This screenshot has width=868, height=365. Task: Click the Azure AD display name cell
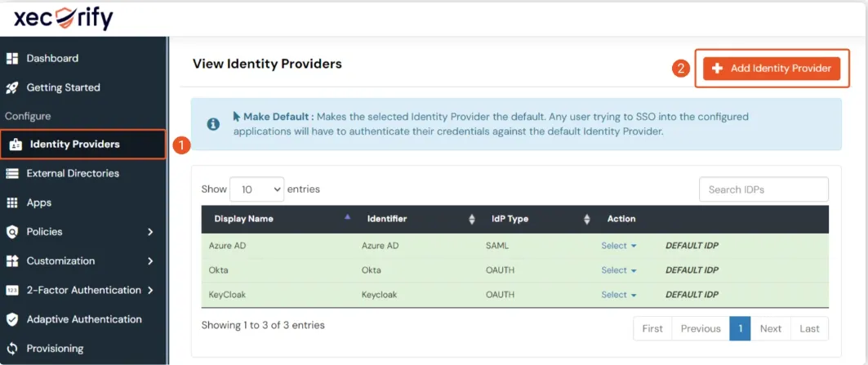point(228,246)
